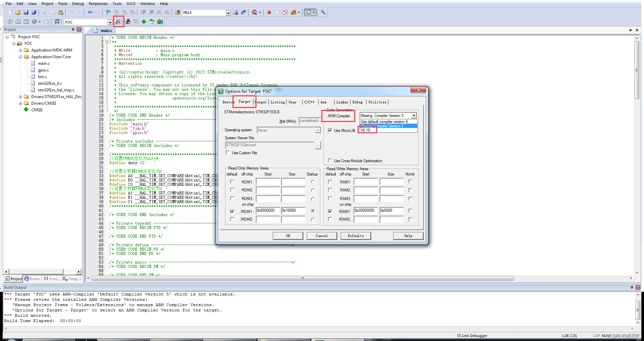The width and height of the screenshot is (644, 341).
Task: Collapse the Application/User/Core folder
Action: coord(20,57)
